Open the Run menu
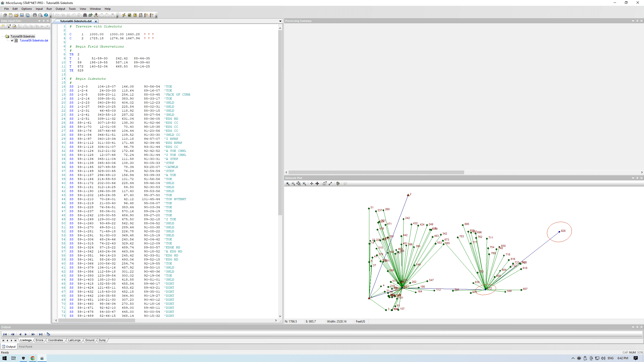 click(x=49, y=9)
